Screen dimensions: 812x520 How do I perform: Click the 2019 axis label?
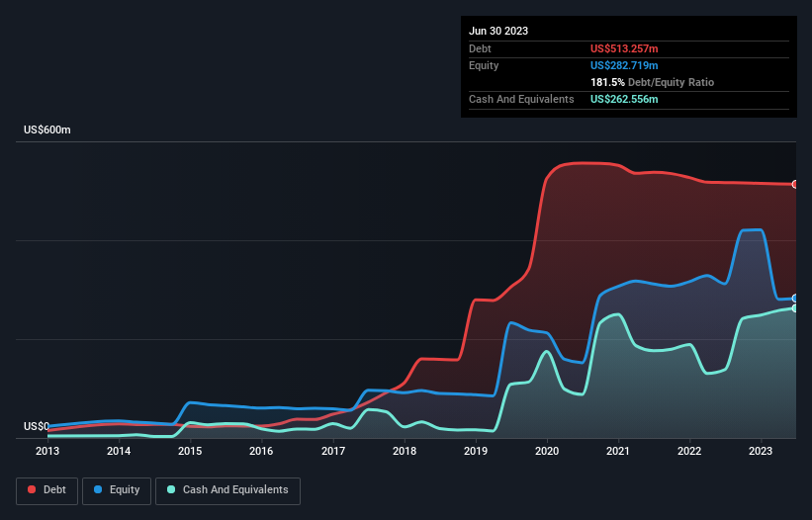[x=476, y=451]
